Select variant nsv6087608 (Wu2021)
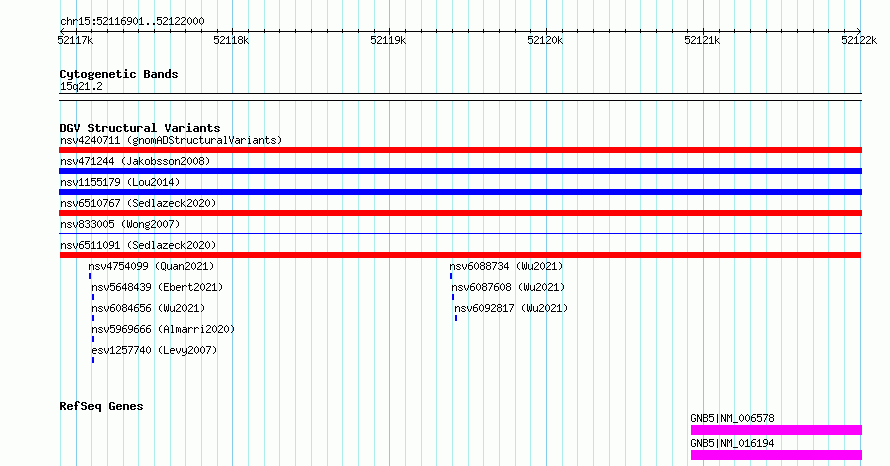 pyautogui.click(x=509, y=287)
